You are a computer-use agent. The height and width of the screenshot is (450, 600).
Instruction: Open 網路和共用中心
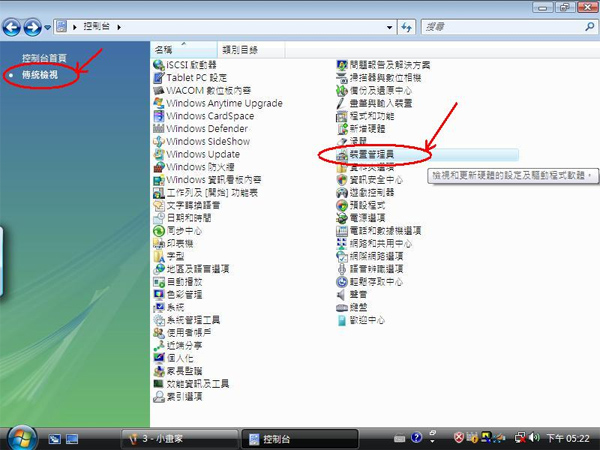pyautogui.click(x=374, y=243)
